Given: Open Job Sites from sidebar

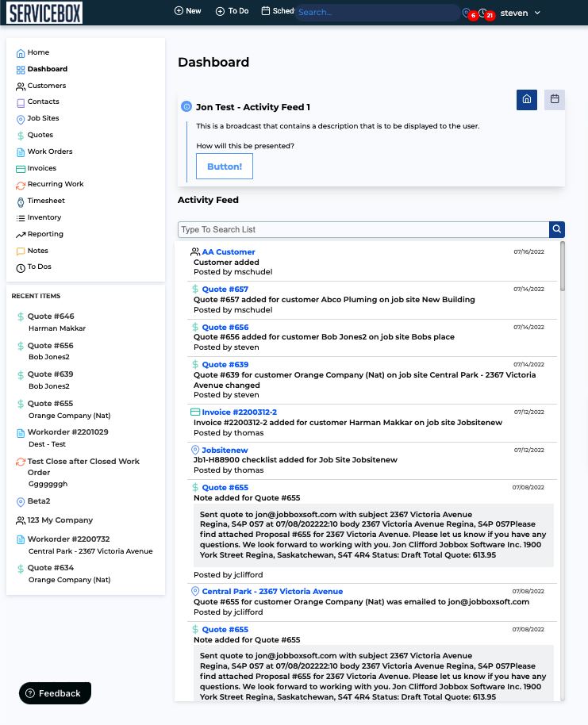Looking at the screenshot, I should (x=43, y=118).
